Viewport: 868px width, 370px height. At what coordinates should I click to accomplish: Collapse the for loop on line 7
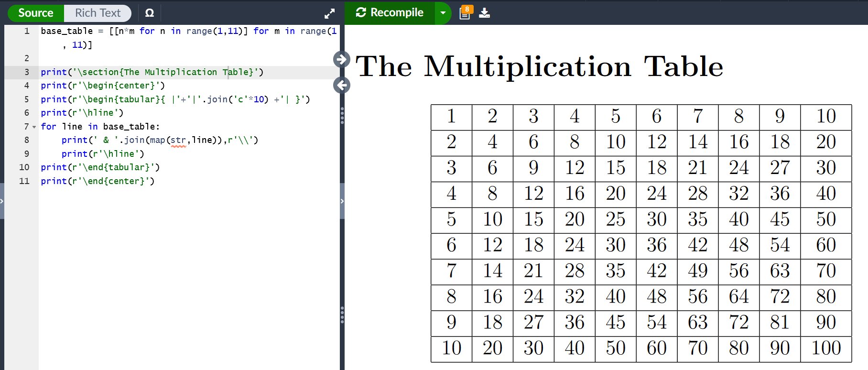pyautogui.click(x=34, y=127)
